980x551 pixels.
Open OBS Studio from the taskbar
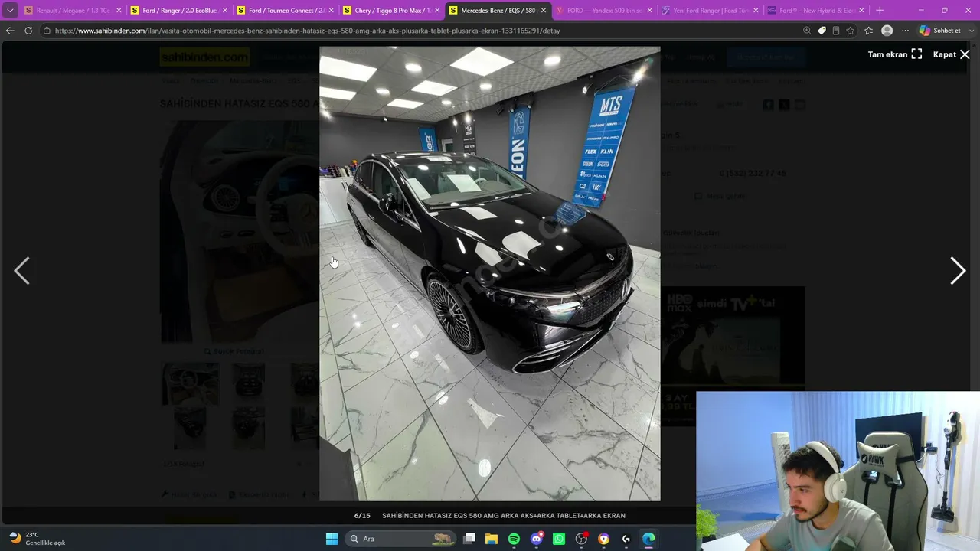coord(581,539)
